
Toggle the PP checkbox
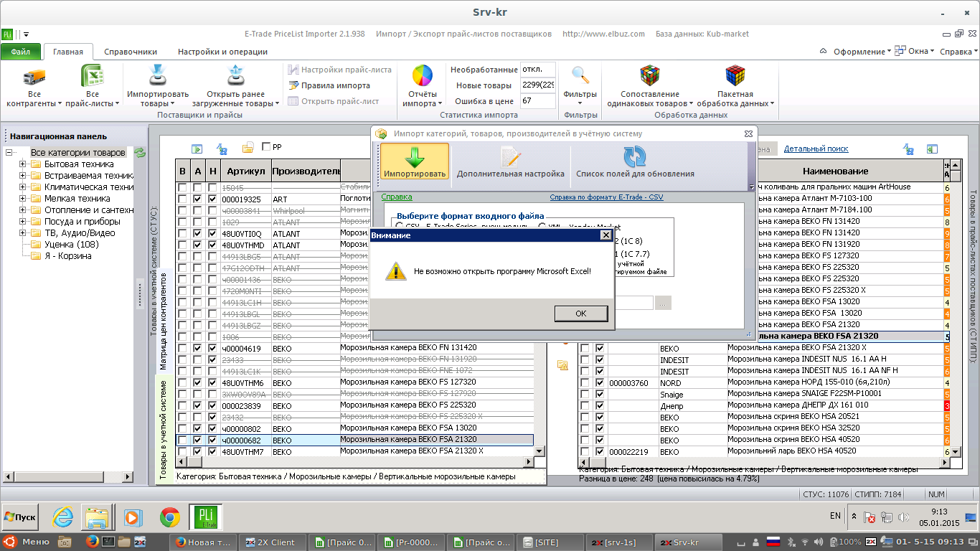click(267, 146)
